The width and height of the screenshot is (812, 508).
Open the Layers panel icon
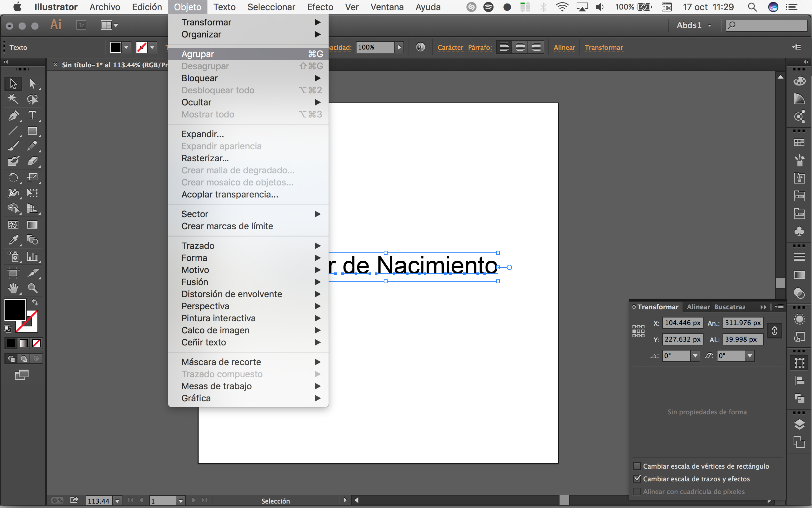(x=799, y=425)
